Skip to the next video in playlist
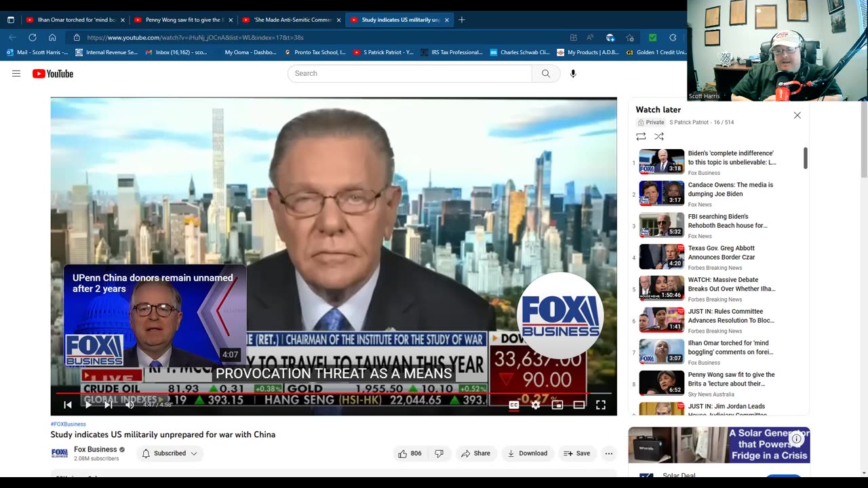 click(108, 405)
